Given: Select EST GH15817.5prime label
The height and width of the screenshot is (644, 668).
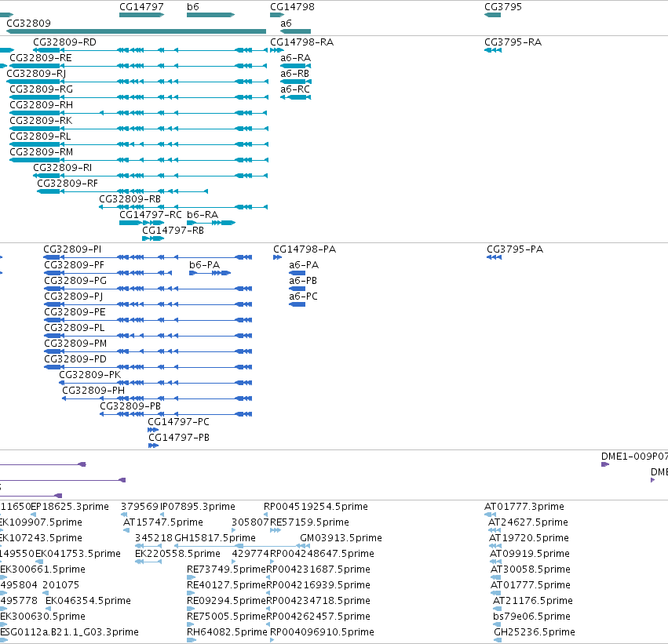Looking at the screenshot, I should pyautogui.click(x=215, y=538).
